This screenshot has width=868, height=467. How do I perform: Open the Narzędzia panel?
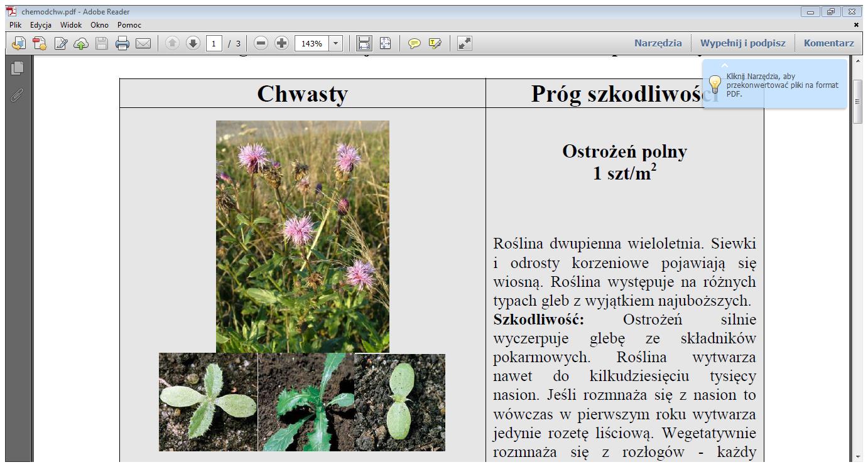point(658,43)
